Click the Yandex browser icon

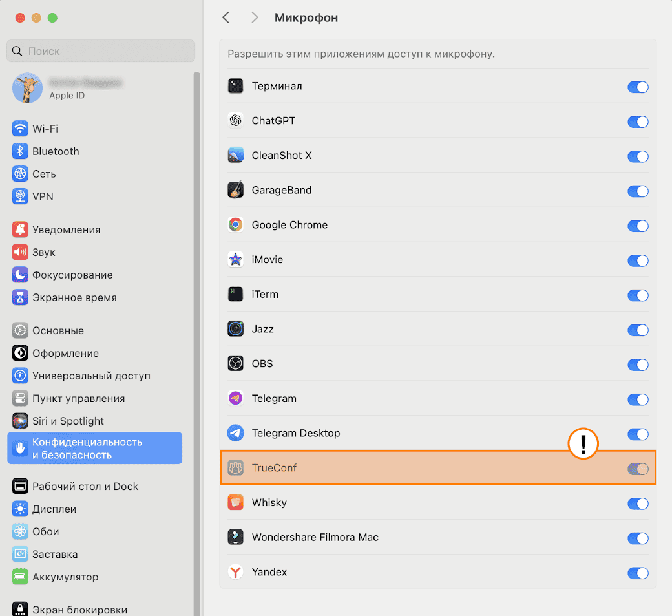click(x=235, y=572)
